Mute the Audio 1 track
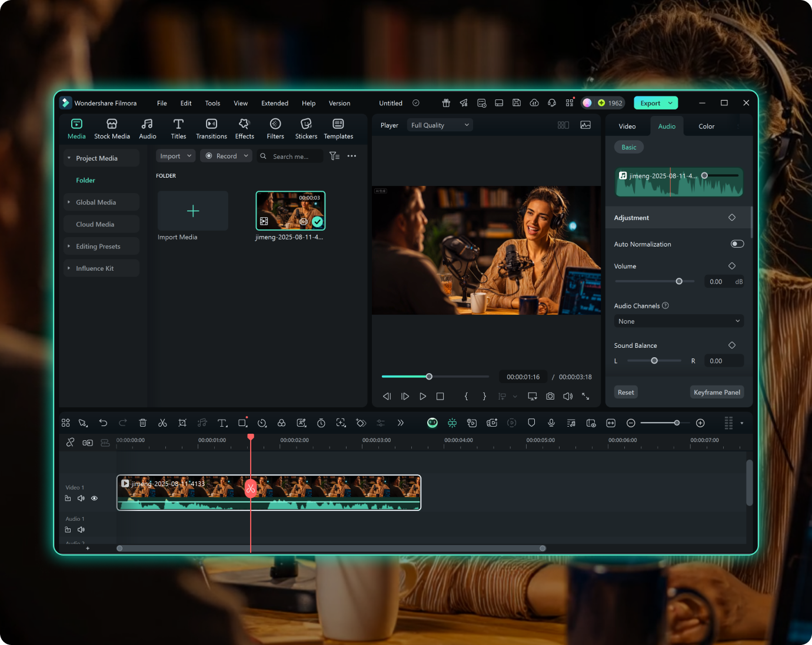812x645 pixels. 81,530
